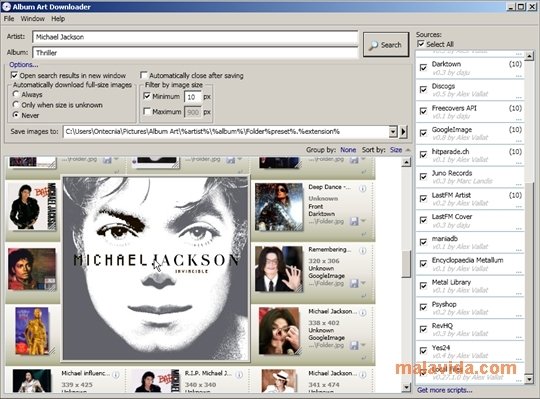Click the sources list scroll down arrow
This screenshot has height=399, width=540.
529,379
